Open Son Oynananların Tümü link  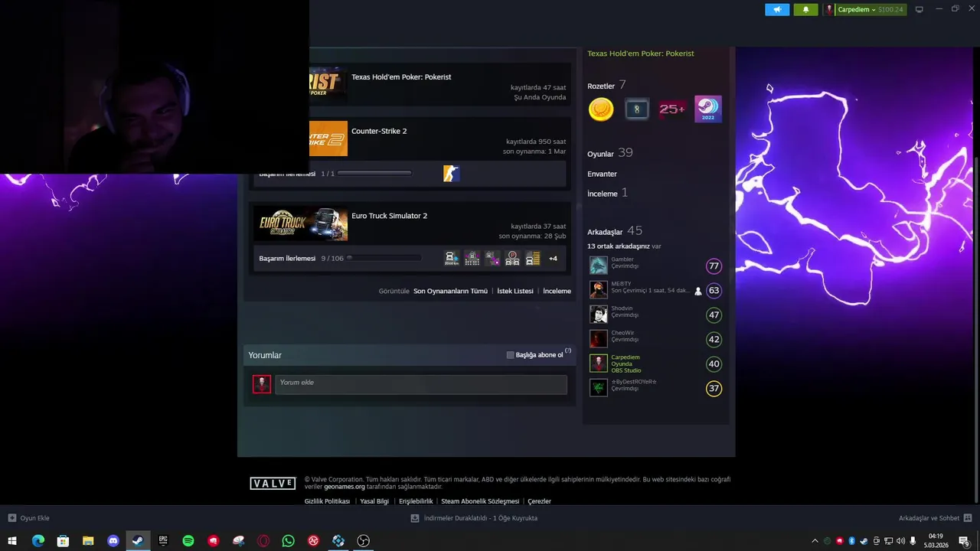(x=450, y=292)
